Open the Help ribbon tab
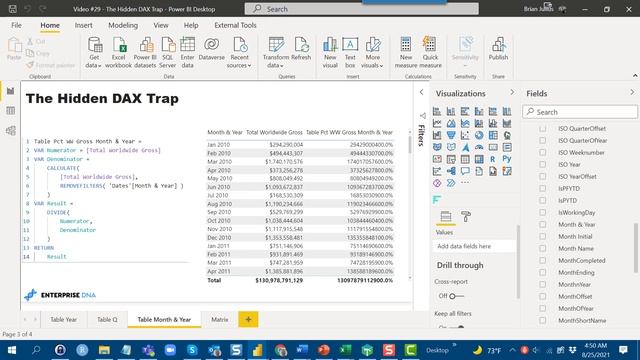 click(x=191, y=25)
